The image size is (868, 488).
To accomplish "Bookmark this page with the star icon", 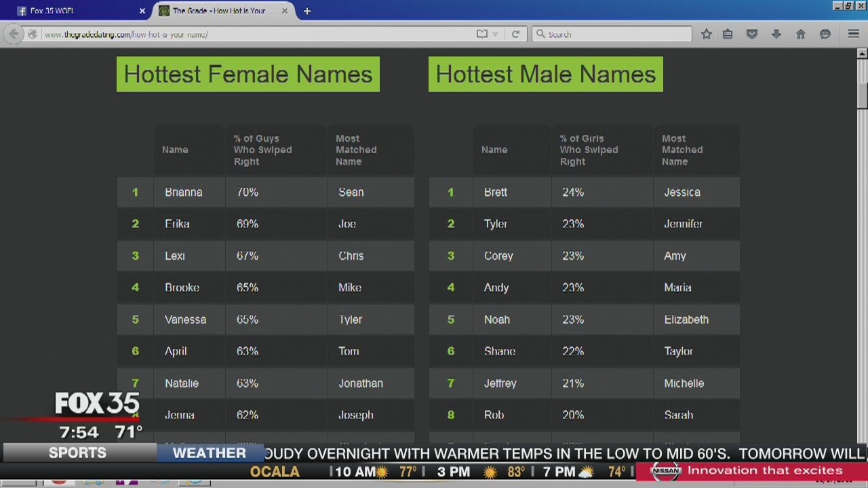I will click(x=707, y=34).
